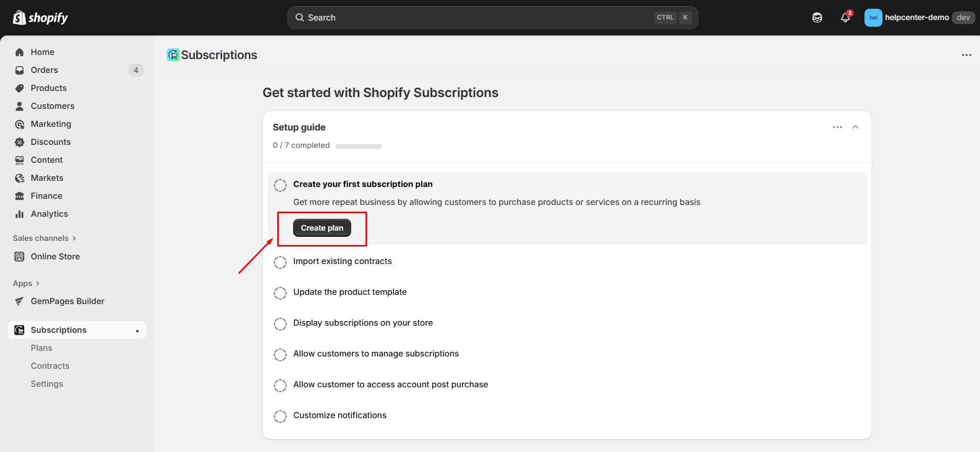Click the Discounts icon

[x=19, y=142]
